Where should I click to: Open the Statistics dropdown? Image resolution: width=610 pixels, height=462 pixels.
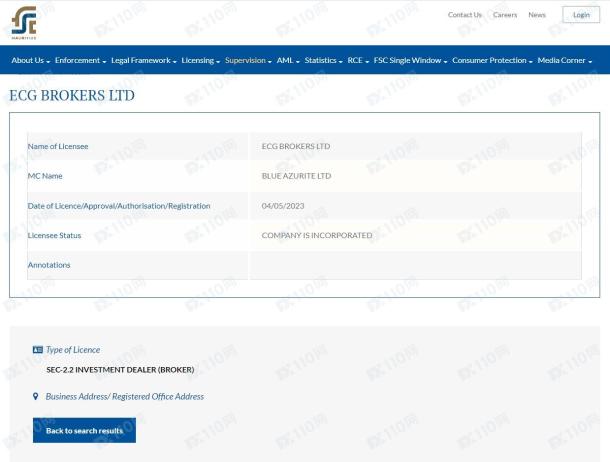click(324, 60)
